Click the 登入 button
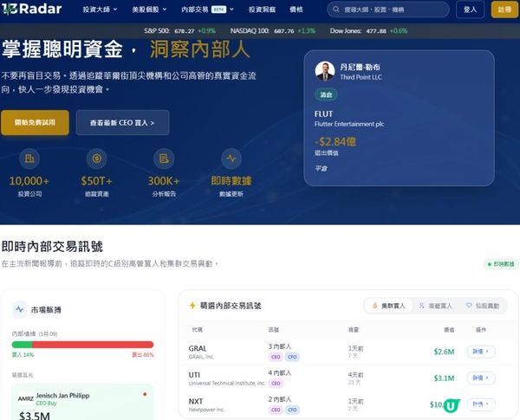The height and width of the screenshot is (420, 520). click(x=470, y=10)
